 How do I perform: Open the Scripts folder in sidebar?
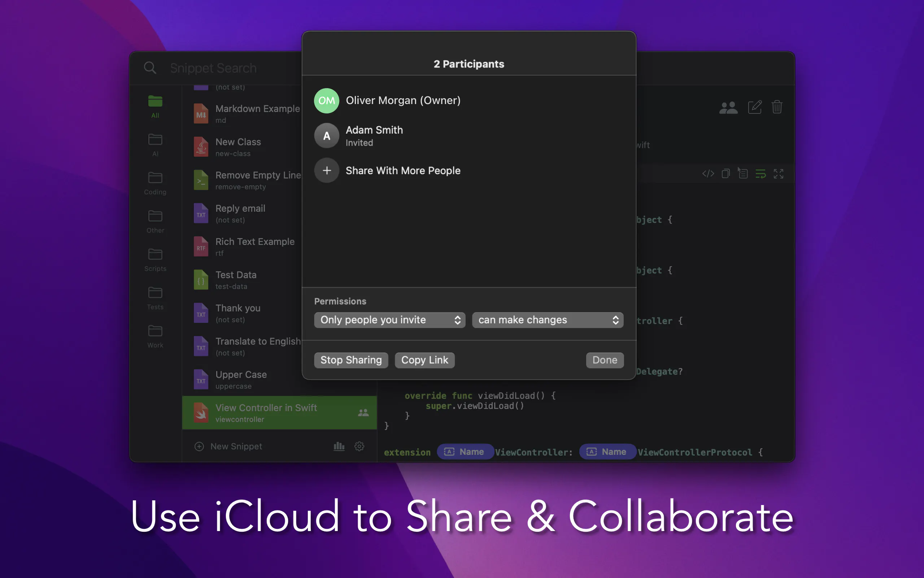pos(155,260)
